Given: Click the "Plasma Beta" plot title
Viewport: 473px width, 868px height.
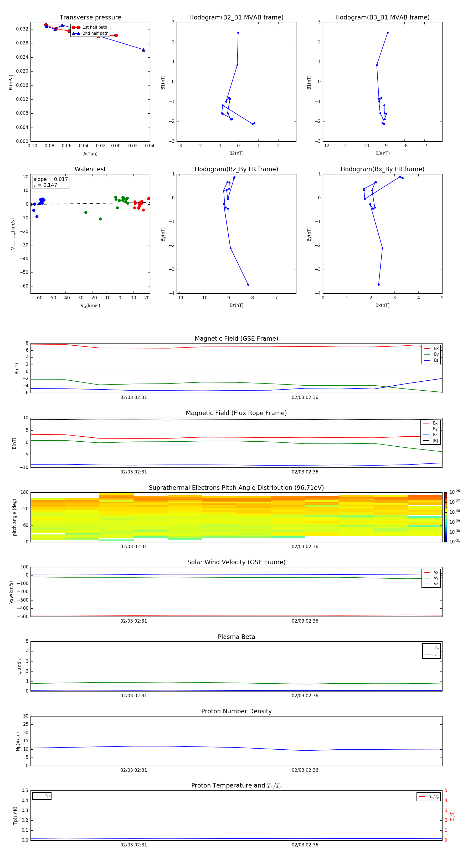Looking at the screenshot, I should pyautogui.click(x=236, y=637).
